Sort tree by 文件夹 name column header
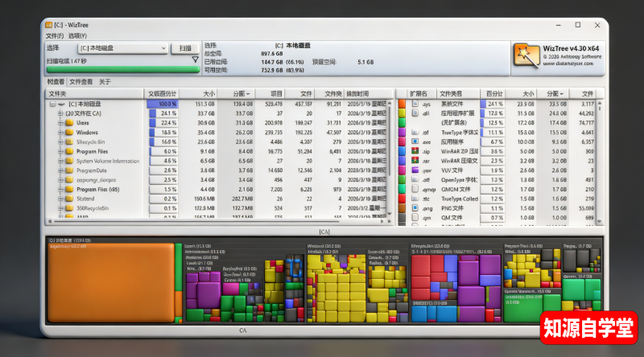Viewport: 644px width, 357px height. [x=94, y=93]
